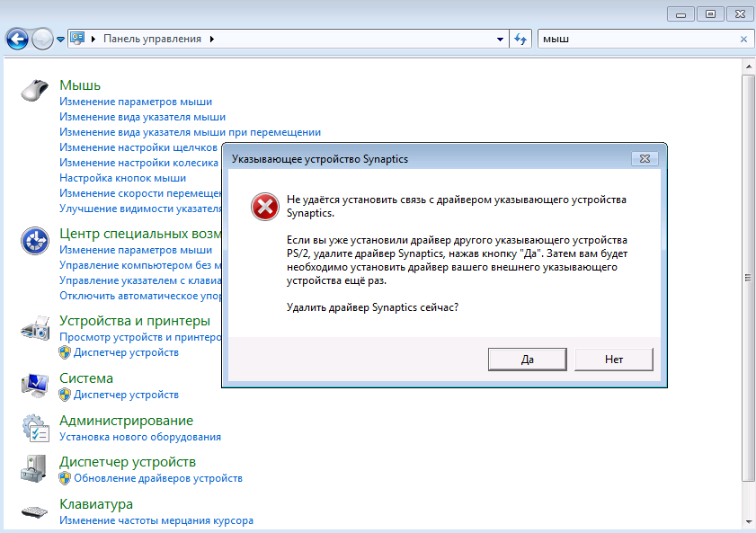Refresh the Control Panel view

point(520,39)
